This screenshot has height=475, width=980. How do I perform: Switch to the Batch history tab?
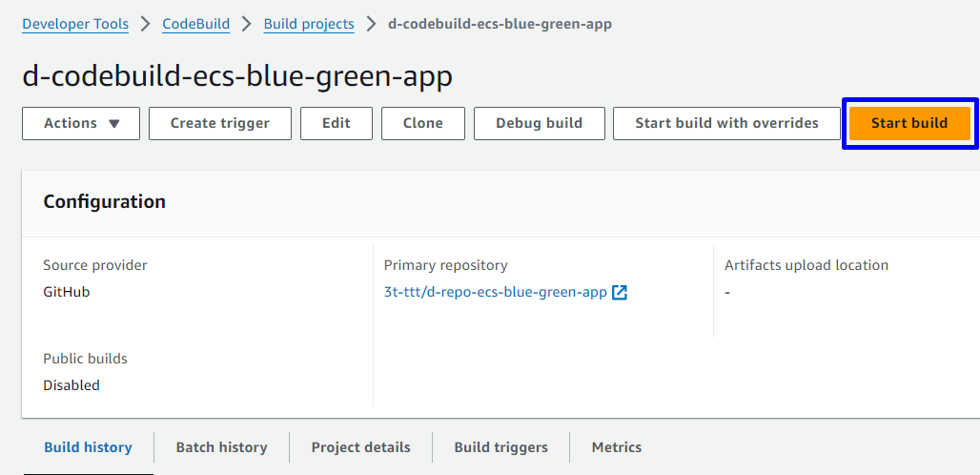pyautogui.click(x=221, y=446)
